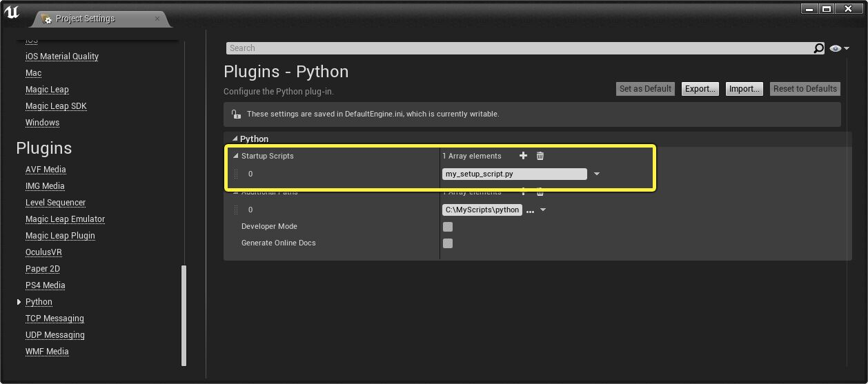Click the Import... button
This screenshot has height=384, width=868.
(744, 89)
